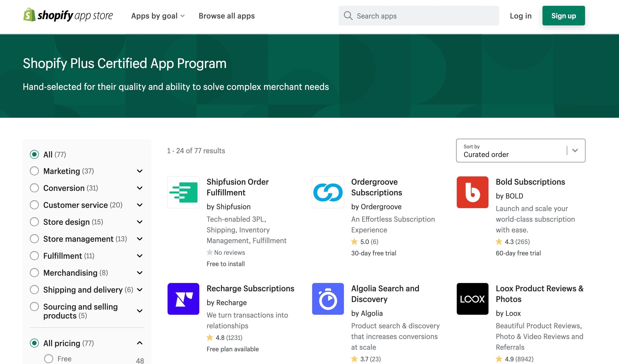Collapse the All pricing section chevron
Screen dimensions: 619x364
point(139,343)
